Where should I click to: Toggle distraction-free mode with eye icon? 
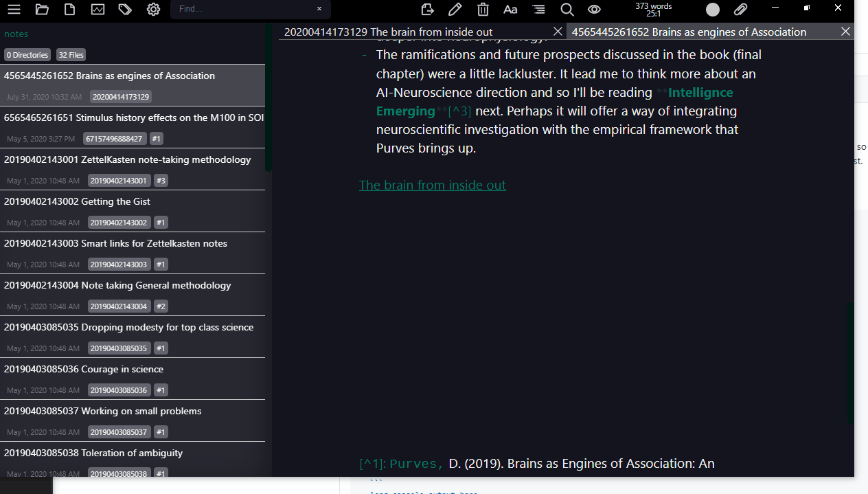(594, 10)
